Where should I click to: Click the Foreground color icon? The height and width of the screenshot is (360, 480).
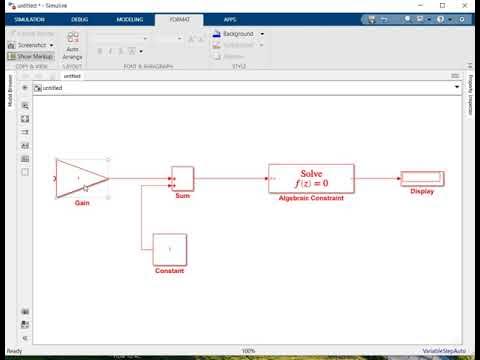[x=217, y=45]
